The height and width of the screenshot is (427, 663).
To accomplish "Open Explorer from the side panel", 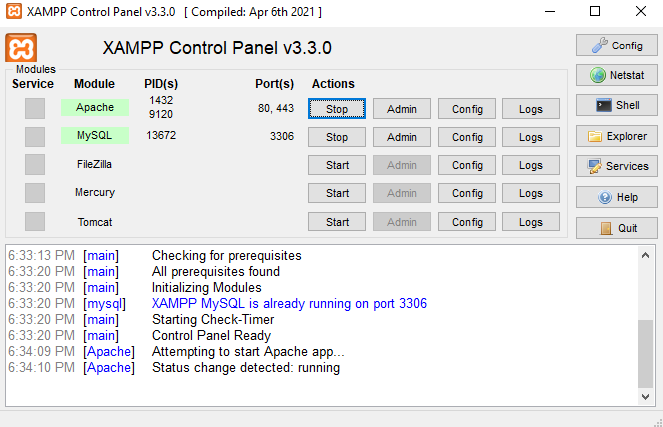I will click(x=616, y=136).
